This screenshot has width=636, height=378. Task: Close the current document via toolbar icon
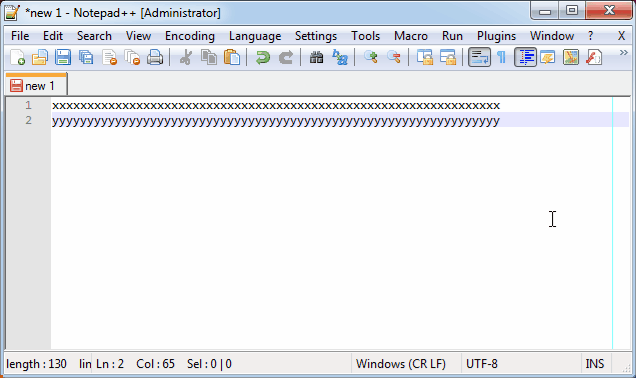(x=109, y=57)
